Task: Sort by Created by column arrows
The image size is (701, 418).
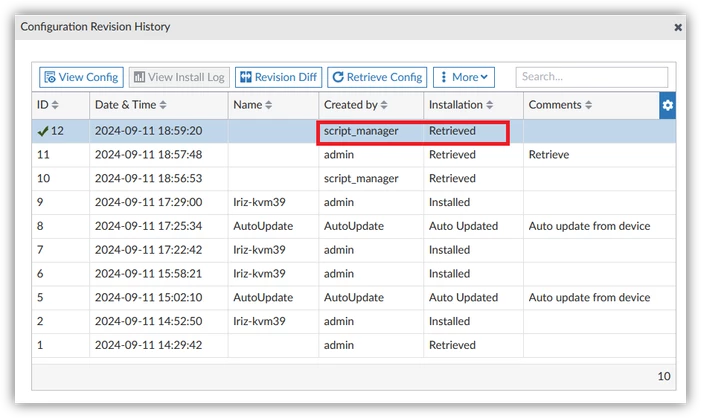Action: (x=384, y=105)
